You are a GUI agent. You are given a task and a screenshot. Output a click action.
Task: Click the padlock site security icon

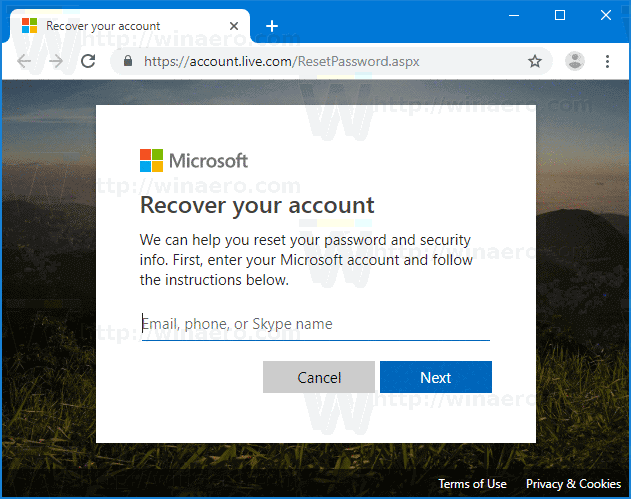pyautogui.click(x=128, y=61)
